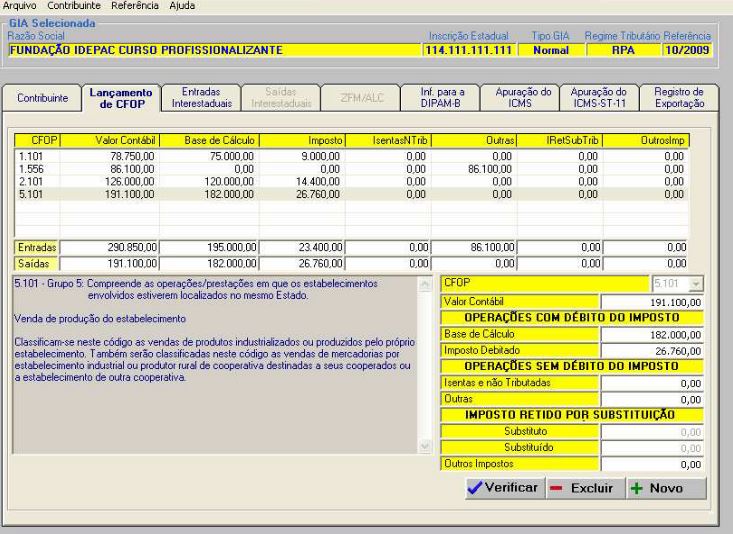733x534 pixels.
Task: Select table row CFOP 1.101
Action: click(352, 156)
